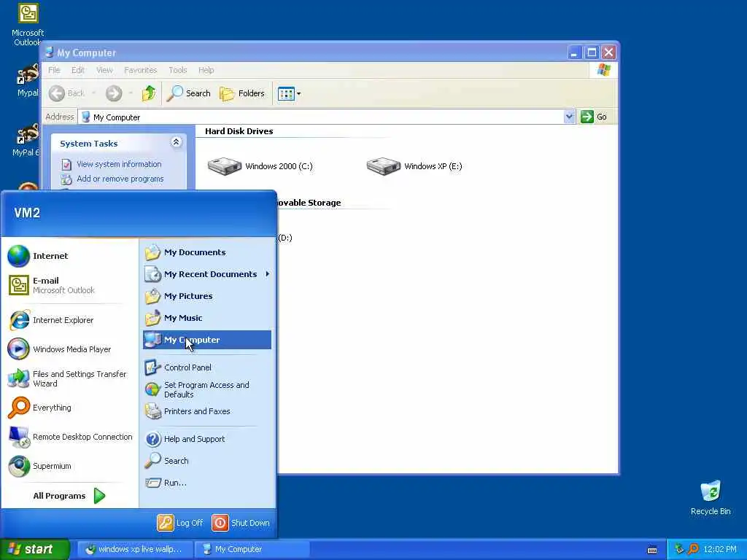Open the File menu in My Computer

click(x=54, y=70)
